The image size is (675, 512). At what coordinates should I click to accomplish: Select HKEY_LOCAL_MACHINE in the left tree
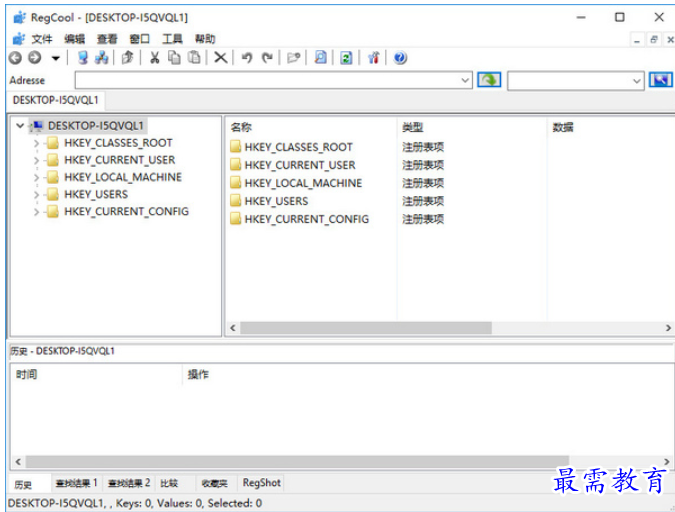point(123,177)
